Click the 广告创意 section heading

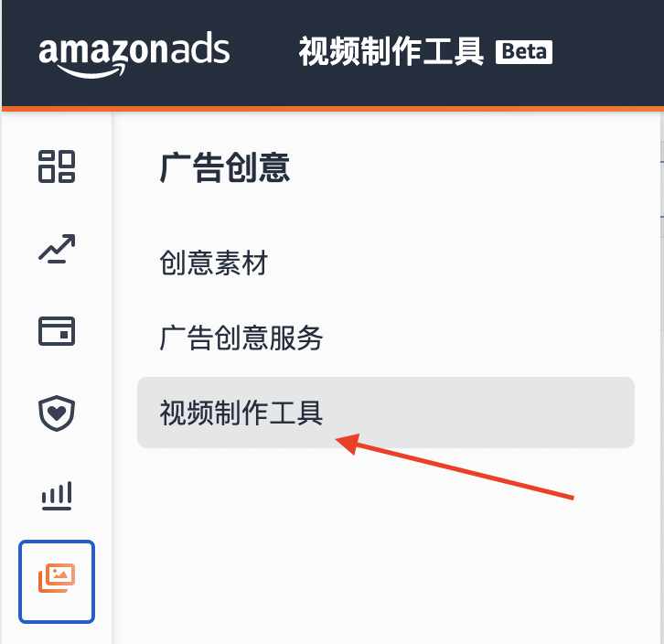(x=225, y=167)
